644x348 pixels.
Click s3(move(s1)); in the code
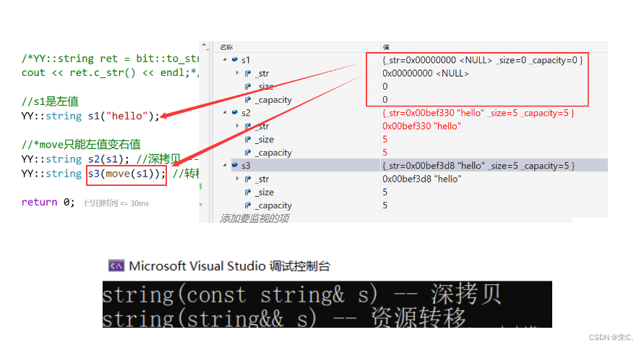pos(126,174)
